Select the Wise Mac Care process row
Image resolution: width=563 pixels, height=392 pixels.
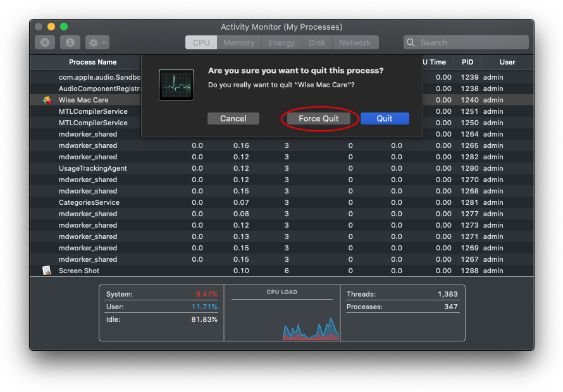pyautogui.click(x=282, y=100)
